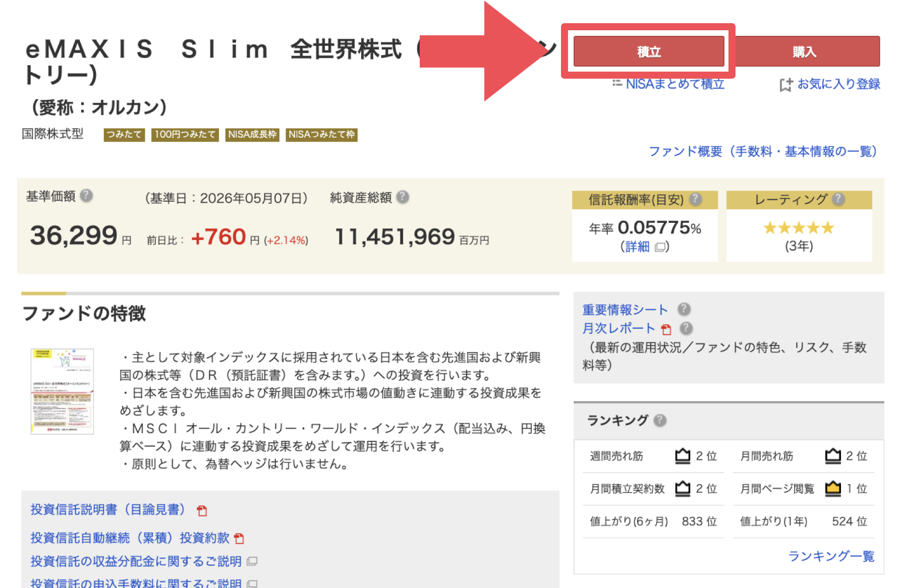The height and width of the screenshot is (588, 900).
Task: Click the ファンドの特徴 heading
Action: click(84, 314)
